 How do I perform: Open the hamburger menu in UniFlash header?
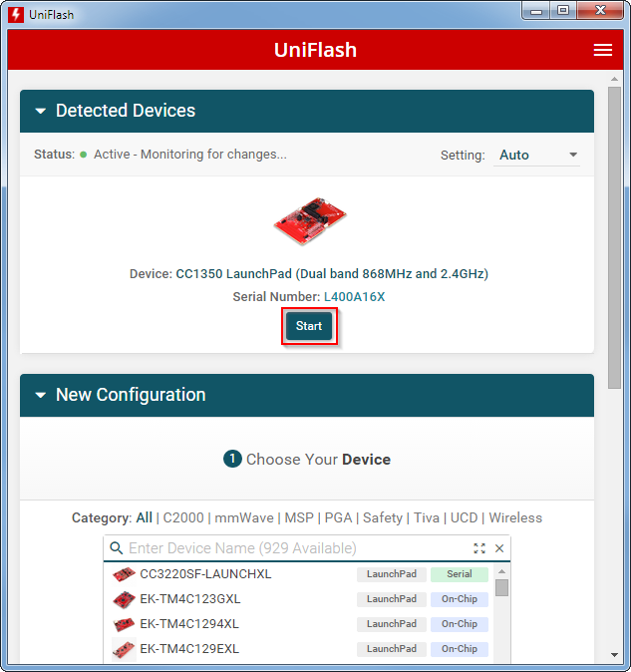click(x=603, y=50)
